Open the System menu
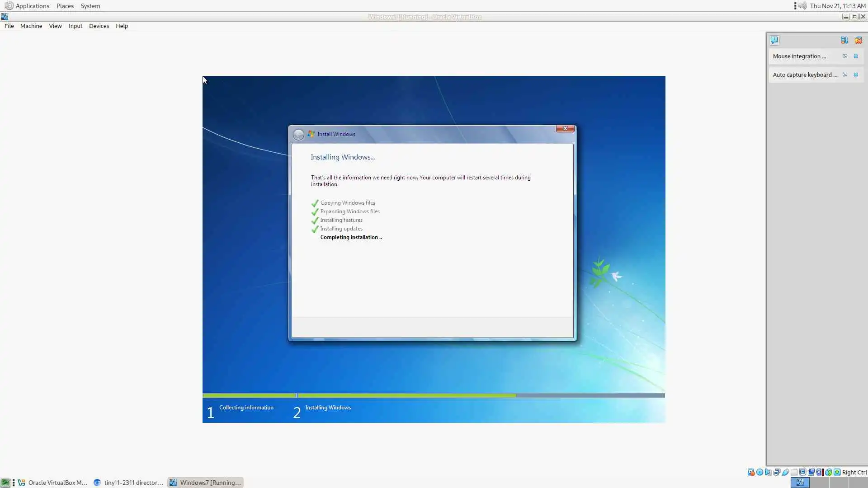This screenshot has height=488, width=868. pyautogui.click(x=90, y=6)
